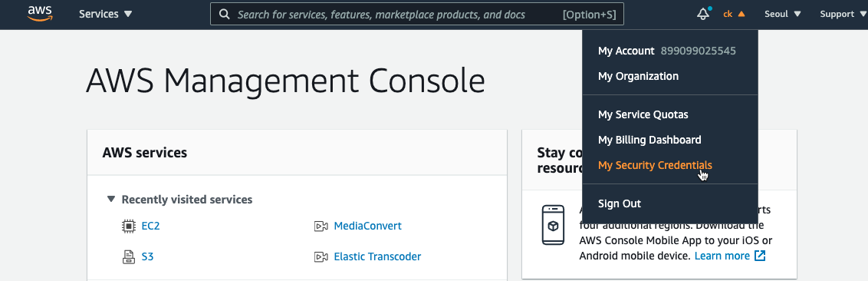
Task: Collapse the ck account dropdown
Action: pyautogui.click(x=734, y=14)
